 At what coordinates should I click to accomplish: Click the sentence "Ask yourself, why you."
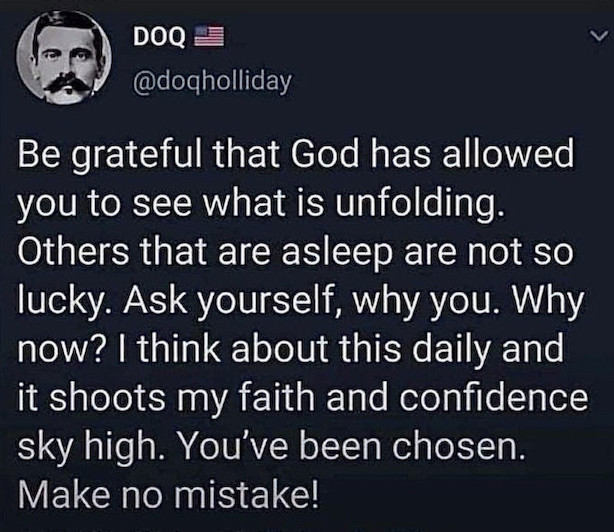(264, 302)
